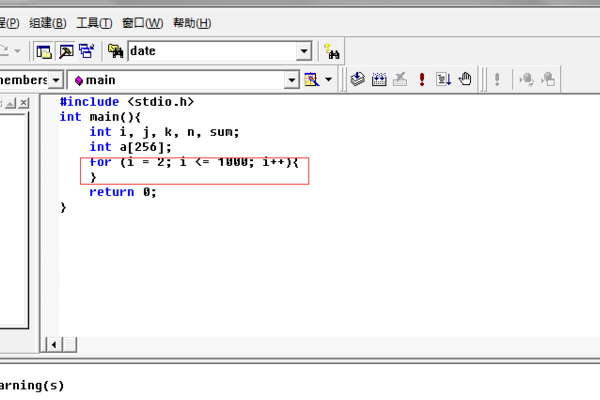Open the Window List icon
The image size is (600, 400).
tap(87, 51)
